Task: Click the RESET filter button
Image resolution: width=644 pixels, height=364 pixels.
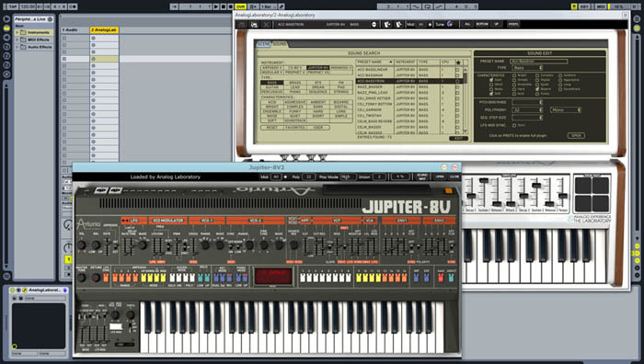Action: [x=272, y=128]
